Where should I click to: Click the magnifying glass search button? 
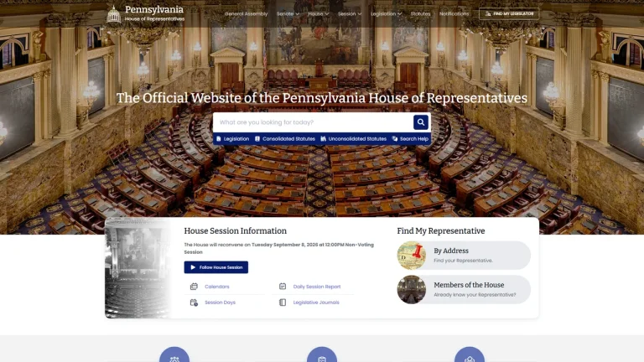421,122
